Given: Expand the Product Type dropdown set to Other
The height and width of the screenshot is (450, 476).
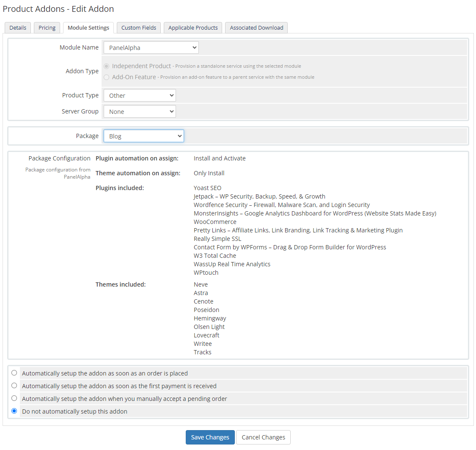Looking at the screenshot, I should click(140, 95).
